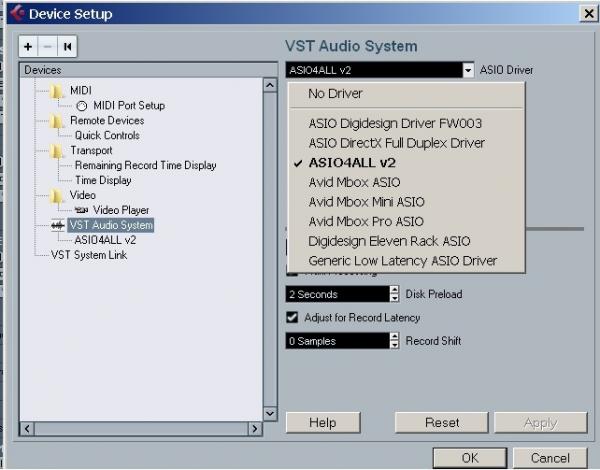
Task: Select Transport label in tree
Action: [91, 150]
